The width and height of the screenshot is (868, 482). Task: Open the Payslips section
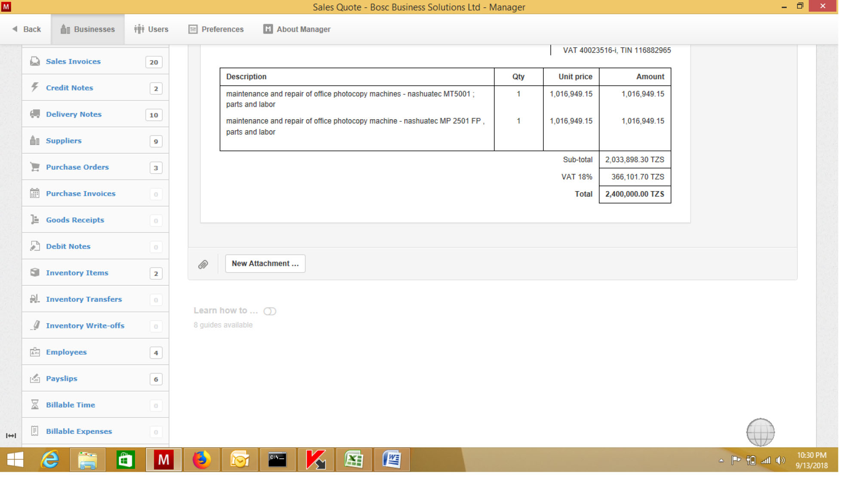[95, 379]
